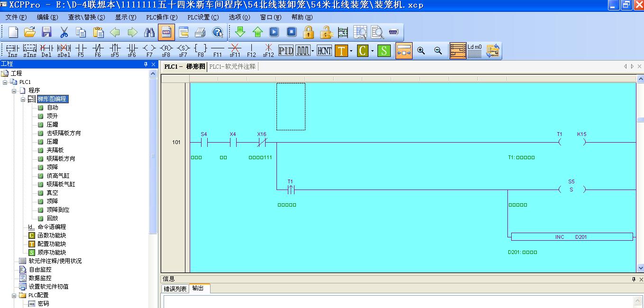Screen dimensions: 644x308
Task: Switch to the PLC1-软元件注释 tab
Action: [232, 67]
